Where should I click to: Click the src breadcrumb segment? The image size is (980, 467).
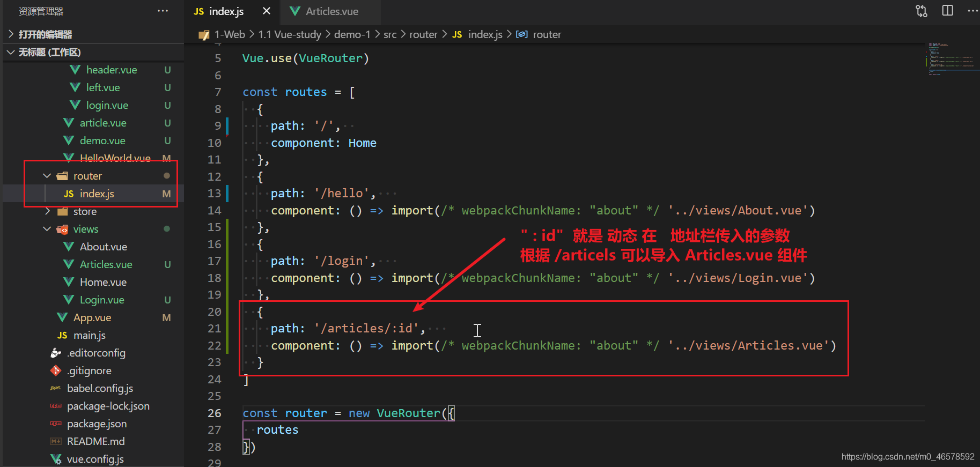click(x=390, y=34)
